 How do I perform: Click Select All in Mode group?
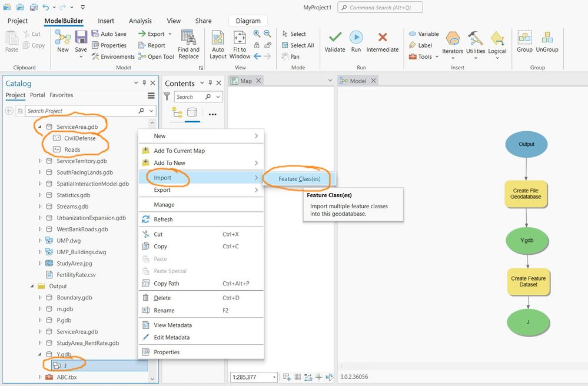298,45
